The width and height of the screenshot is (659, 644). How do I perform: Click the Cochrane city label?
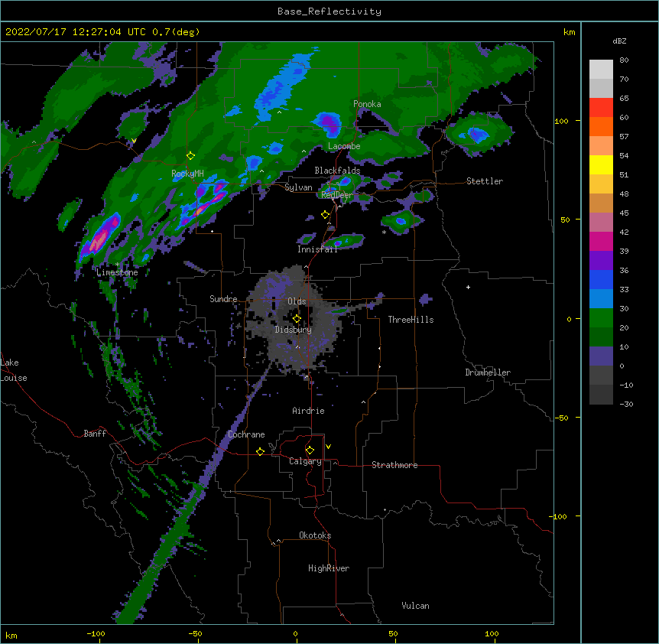pos(246,434)
